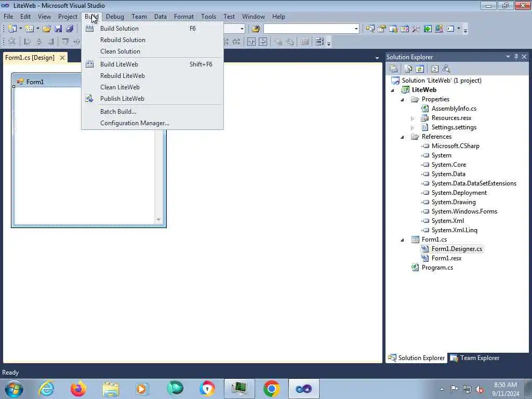Viewport: 532px width, 399px height.
Task: Click the Open File folder icon
Action: point(47,29)
